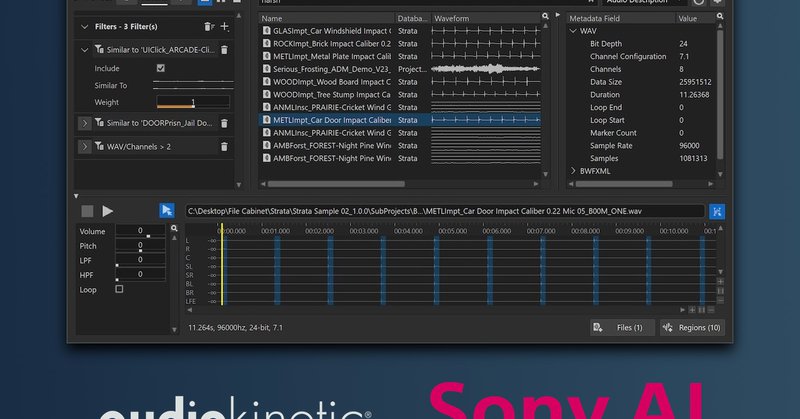Enable the Loop checkbox
800x419 pixels.
point(119,289)
